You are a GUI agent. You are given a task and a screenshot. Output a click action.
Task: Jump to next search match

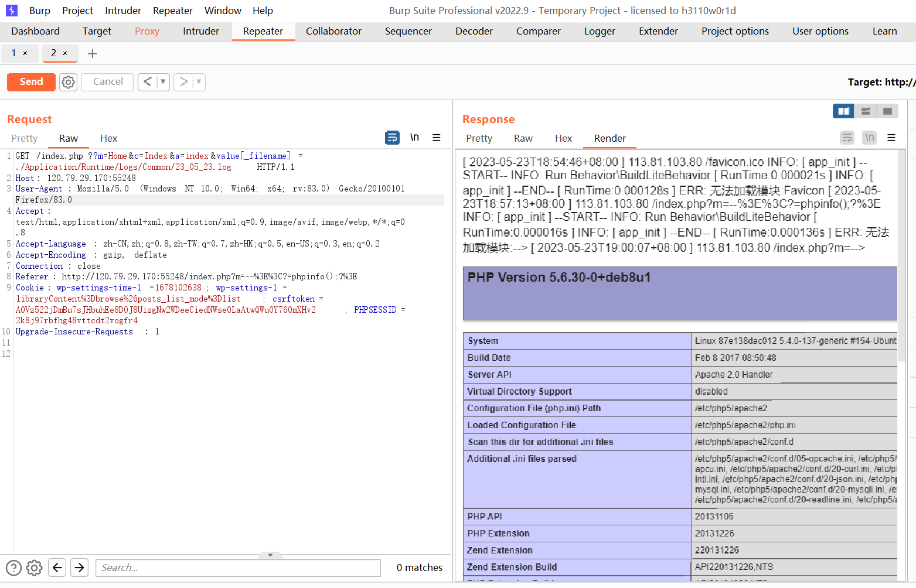80,568
